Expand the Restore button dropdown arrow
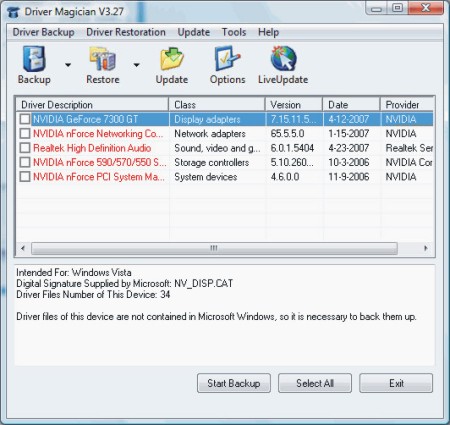This screenshot has width=450, height=425. (136, 65)
